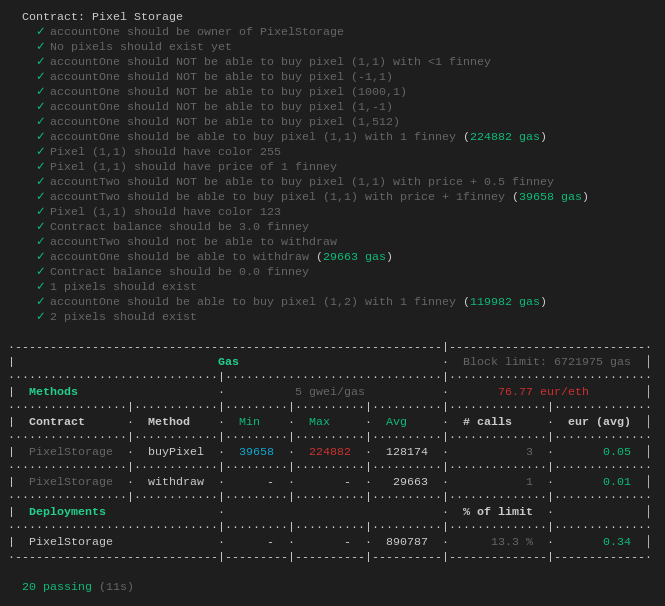
Task: Click the 'withdraw' method cell
Action: 176,482
